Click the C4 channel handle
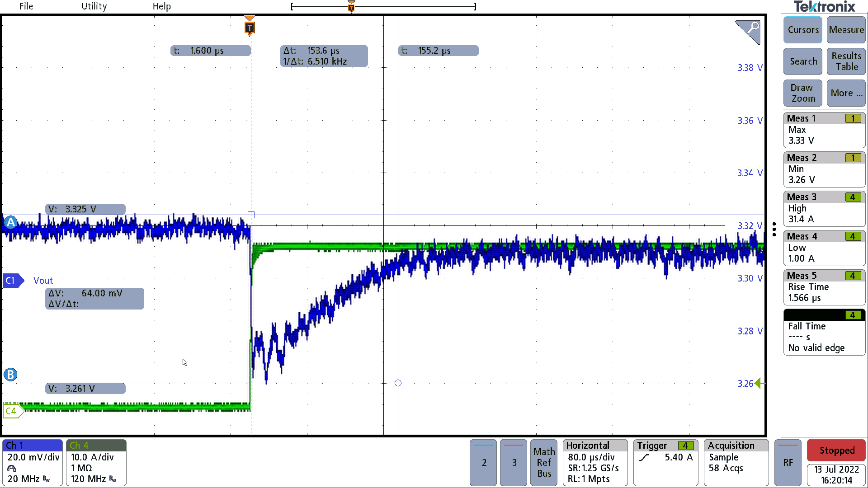 point(13,411)
